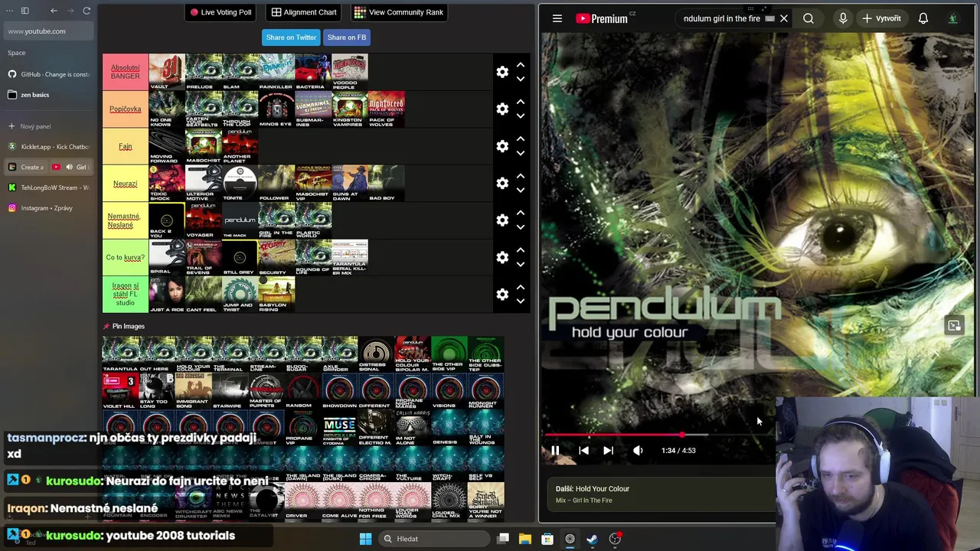Switch to TehLongBoW Stream tab
Viewport: 980px width, 551px height.
(48, 187)
